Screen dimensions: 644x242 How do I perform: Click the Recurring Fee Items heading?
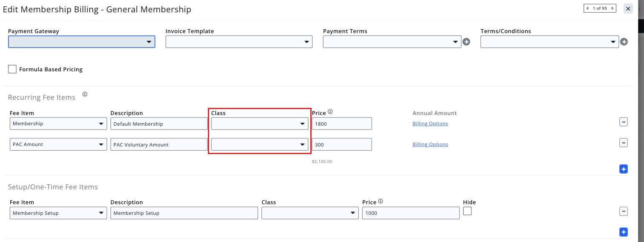[42, 97]
